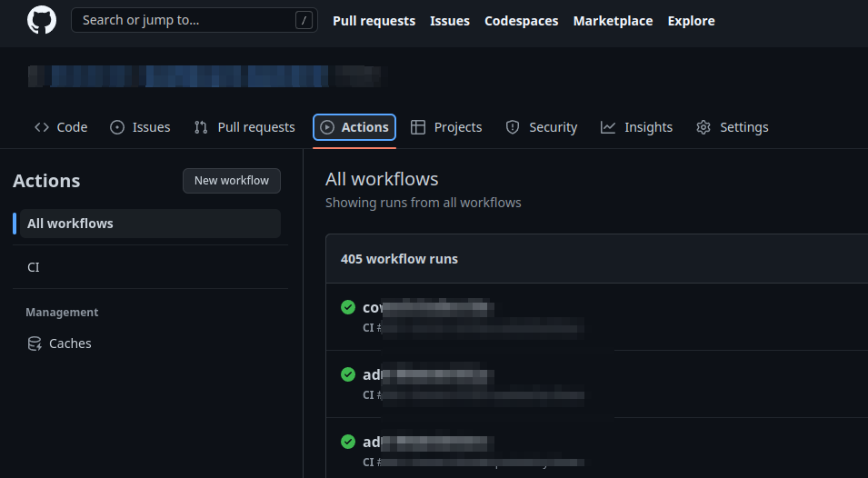Click the Security tab shield icon
Screen dimensions: 868x478
point(513,127)
